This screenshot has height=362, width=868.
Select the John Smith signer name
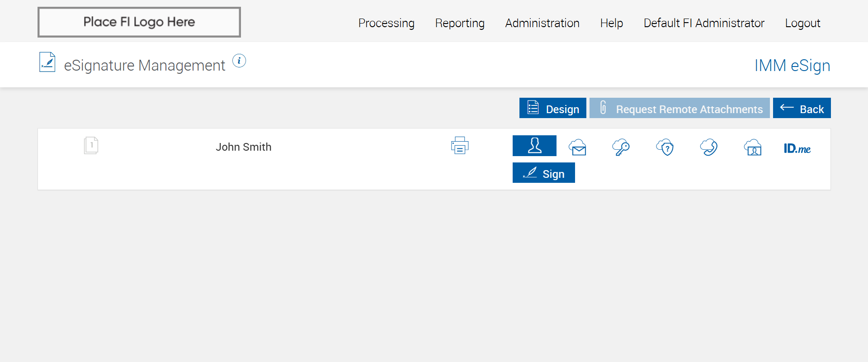(x=244, y=147)
